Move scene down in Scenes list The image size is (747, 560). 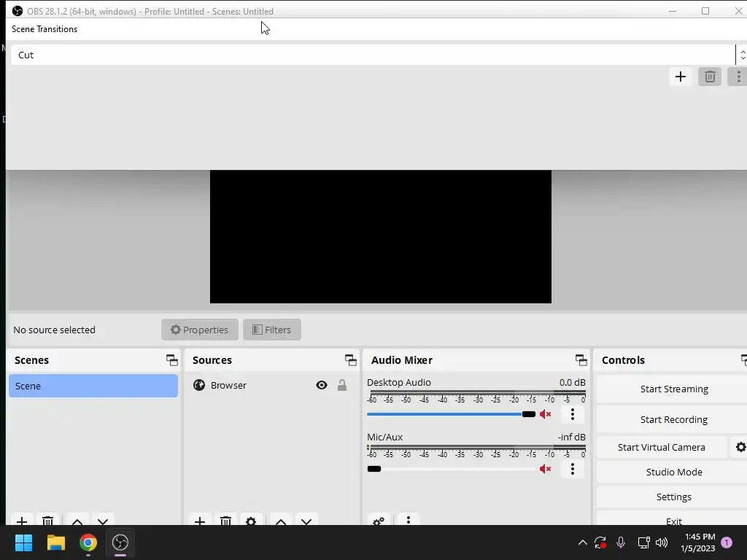(103, 520)
